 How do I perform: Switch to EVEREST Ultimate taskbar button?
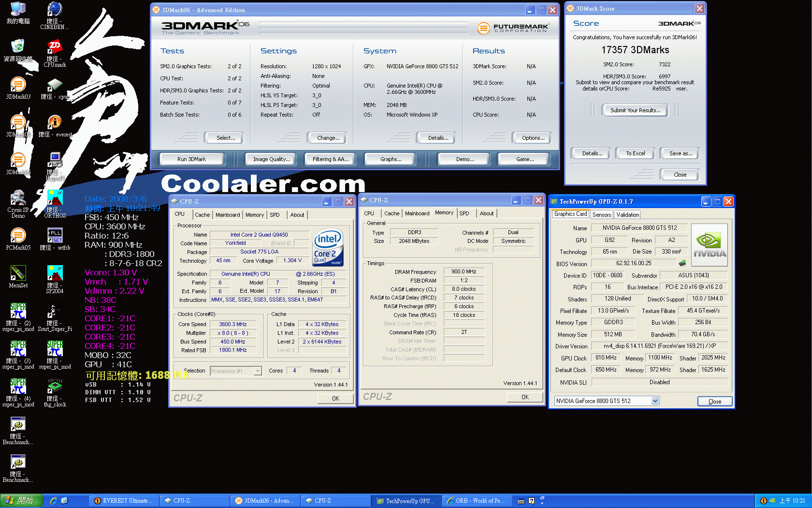click(x=124, y=501)
